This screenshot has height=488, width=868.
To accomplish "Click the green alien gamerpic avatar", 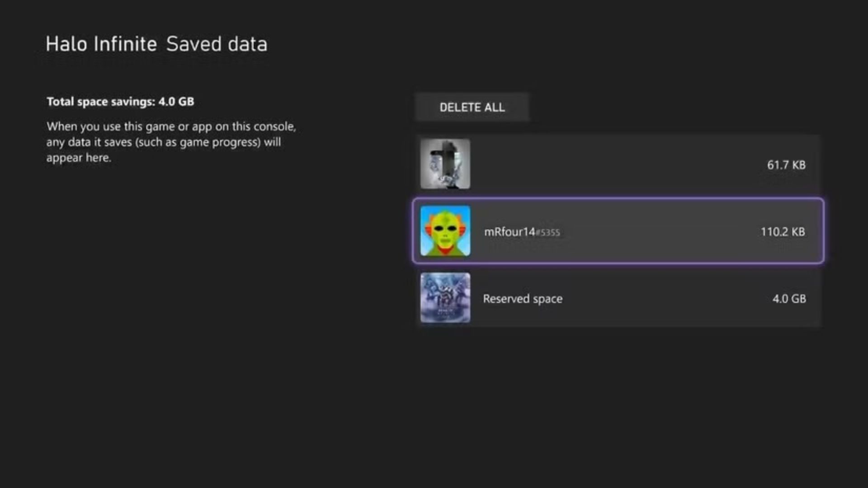I will tap(445, 231).
